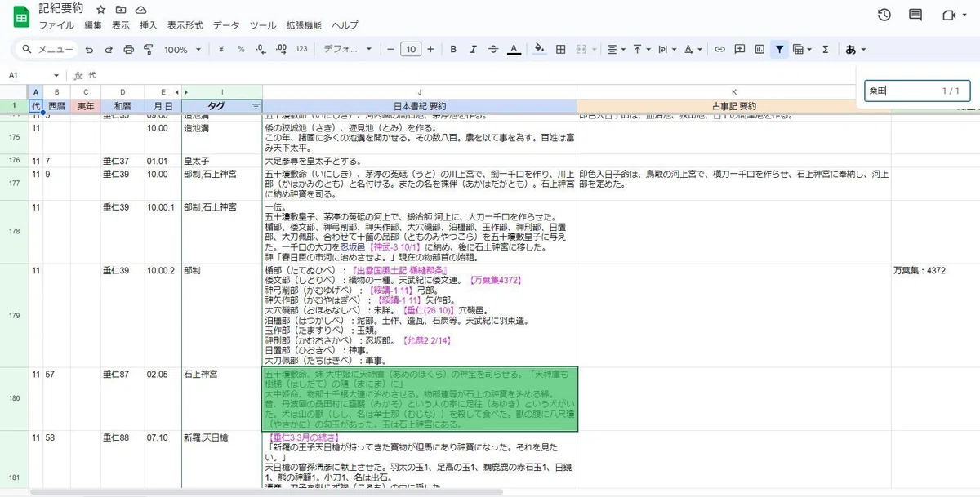Open the input tools あ dropdown
This screenshot has width=980, height=497.
(855, 50)
